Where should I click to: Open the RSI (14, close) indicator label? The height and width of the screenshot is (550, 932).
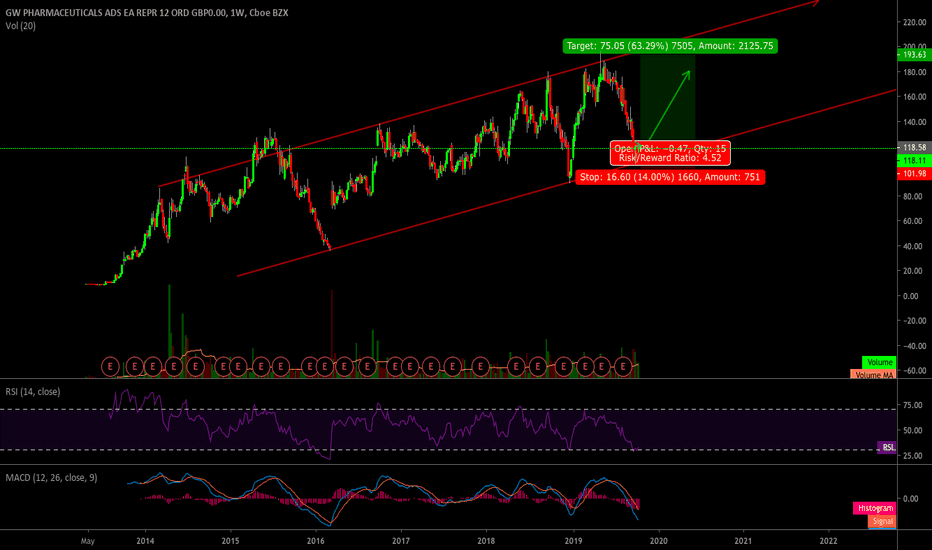[x=33, y=392]
